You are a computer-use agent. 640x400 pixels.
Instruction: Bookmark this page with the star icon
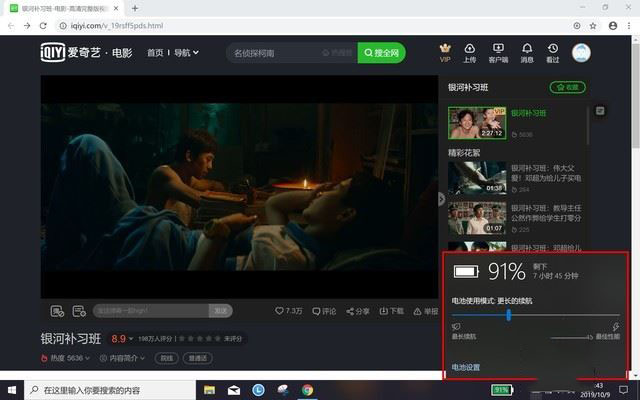(x=593, y=26)
